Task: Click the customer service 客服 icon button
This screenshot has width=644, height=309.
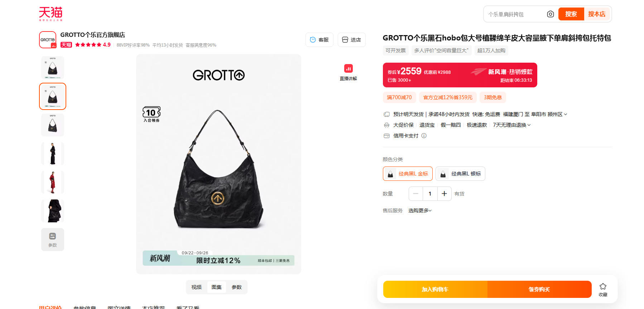Action: (x=319, y=40)
